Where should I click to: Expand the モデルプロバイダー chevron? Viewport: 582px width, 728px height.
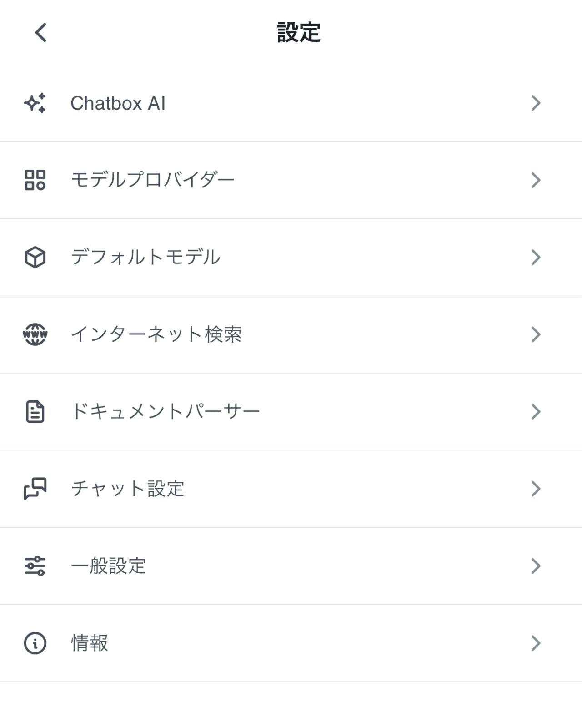point(536,180)
